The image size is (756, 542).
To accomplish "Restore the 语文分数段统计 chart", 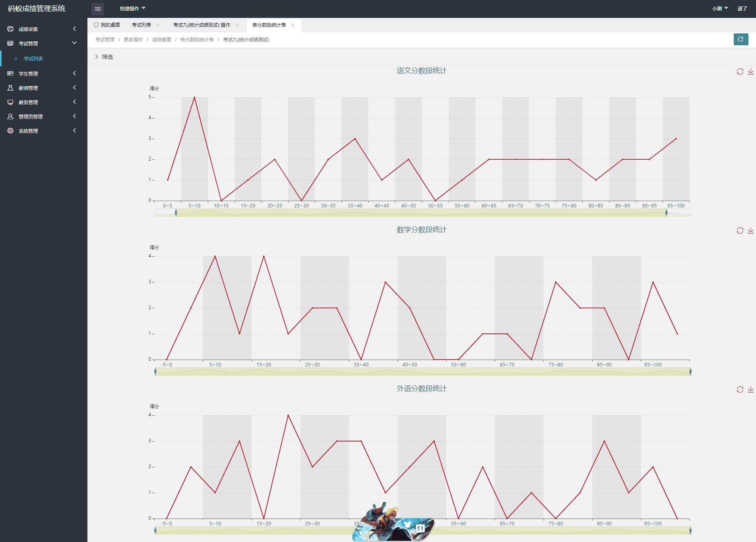I will pyautogui.click(x=740, y=72).
